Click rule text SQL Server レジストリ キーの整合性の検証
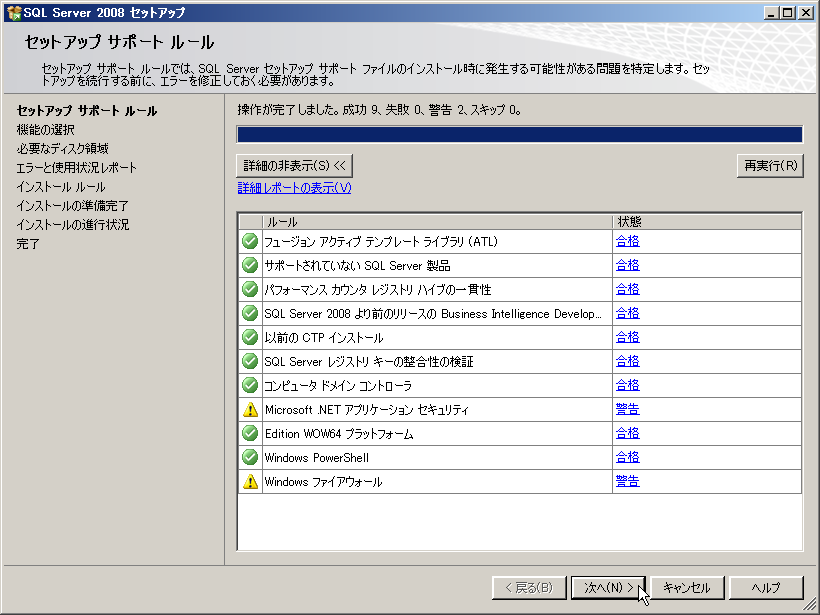Viewport: 820px width, 615px height. [x=369, y=362]
